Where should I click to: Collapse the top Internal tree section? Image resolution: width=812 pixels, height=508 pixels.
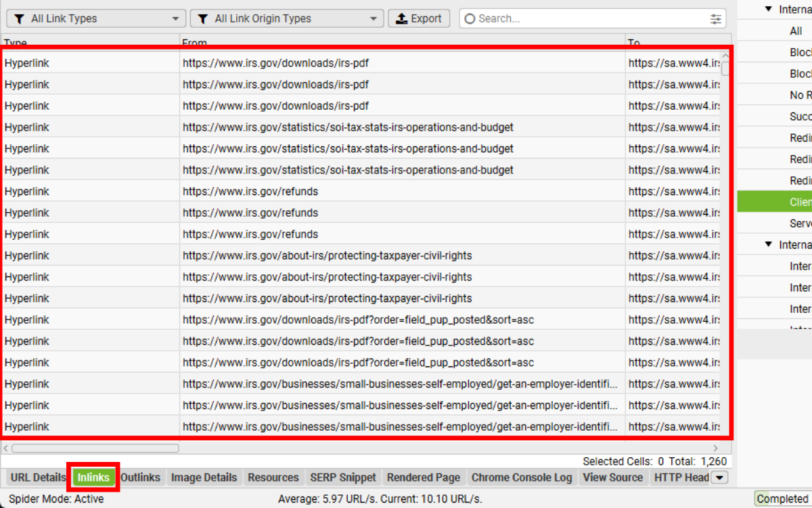click(x=769, y=9)
